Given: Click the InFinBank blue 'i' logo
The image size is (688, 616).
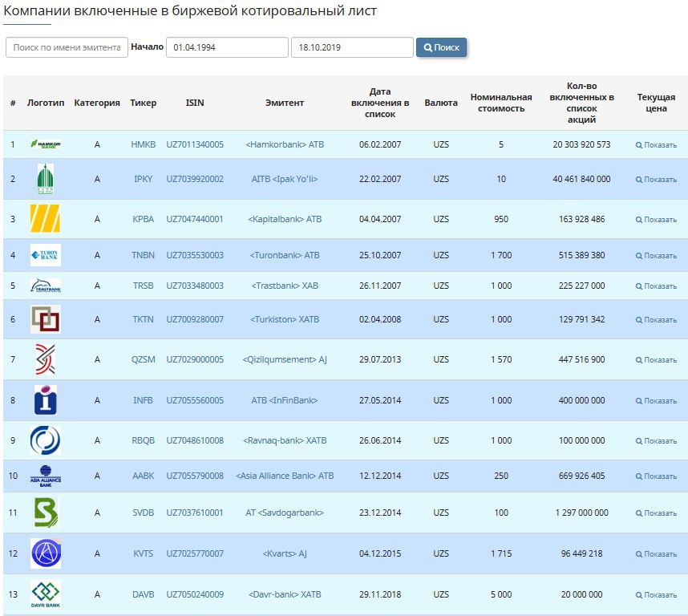Looking at the screenshot, I should coord(46,400).
